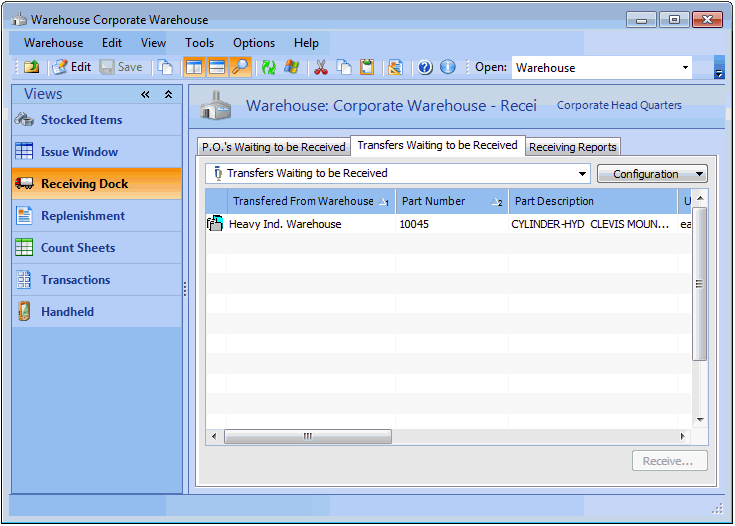Open Stocked Items view in sidebar
Viewport: 735px width, 526px height.
tap(81, 120)
